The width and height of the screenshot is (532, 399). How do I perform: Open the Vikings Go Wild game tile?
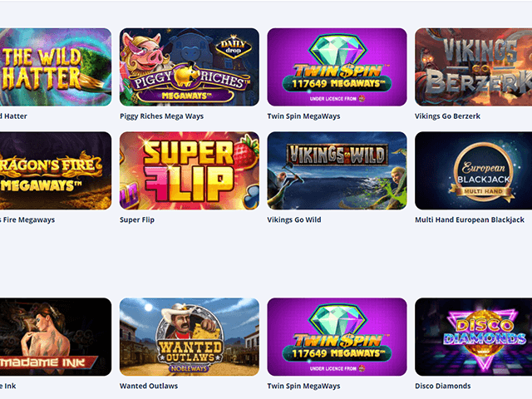click(x=337, y=170)
